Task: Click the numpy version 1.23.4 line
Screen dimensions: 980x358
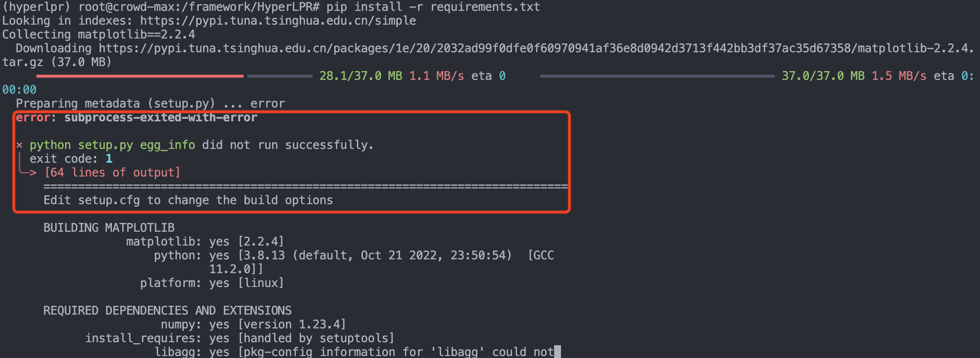Action: click(253, 324)
